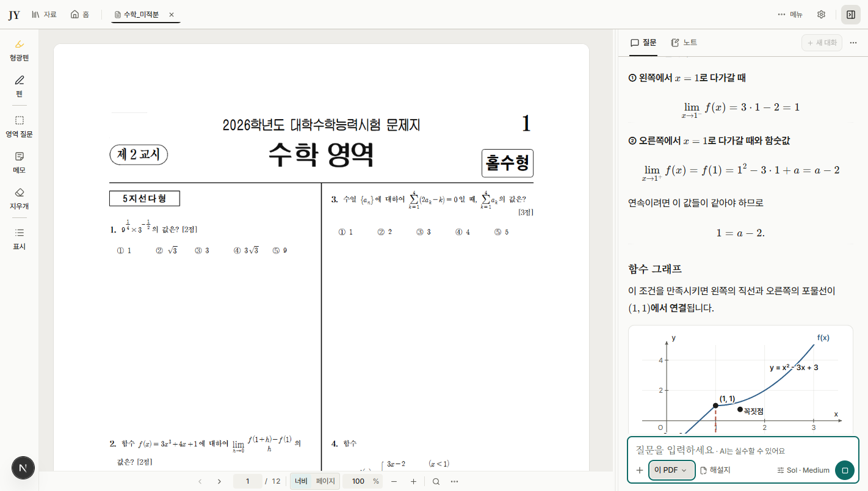The width and height of the screenshot is (868, 491).
Task: Activate the 영역 질문 region tool
Action: (20, 126)
